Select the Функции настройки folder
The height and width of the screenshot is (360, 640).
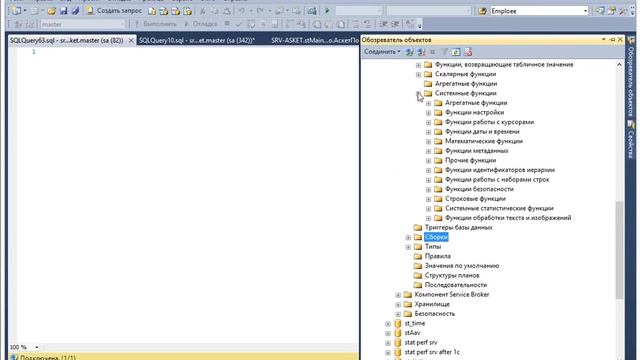click(474, 112)
